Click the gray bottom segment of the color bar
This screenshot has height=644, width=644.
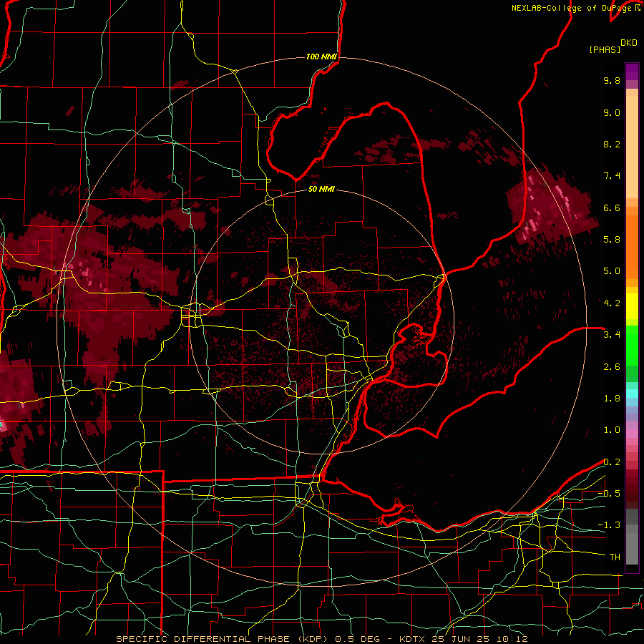click(x=632, y=545)
